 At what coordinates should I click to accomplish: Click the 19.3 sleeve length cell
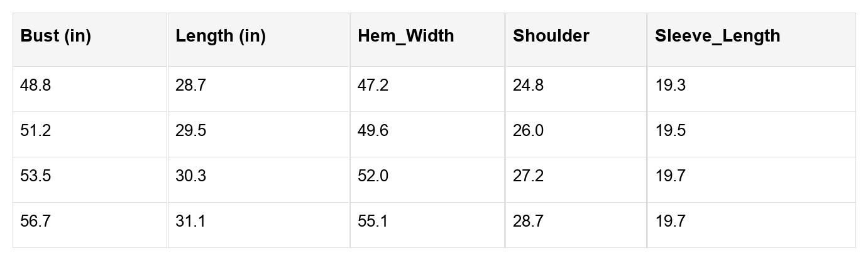point(670,86)
